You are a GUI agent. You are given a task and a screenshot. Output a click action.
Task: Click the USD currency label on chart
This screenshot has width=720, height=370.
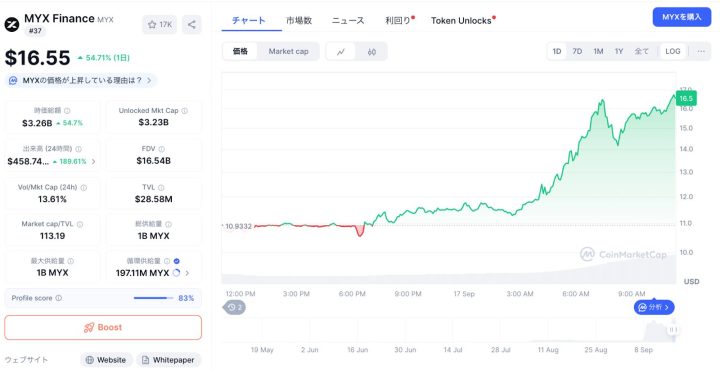tap(691, 281)
